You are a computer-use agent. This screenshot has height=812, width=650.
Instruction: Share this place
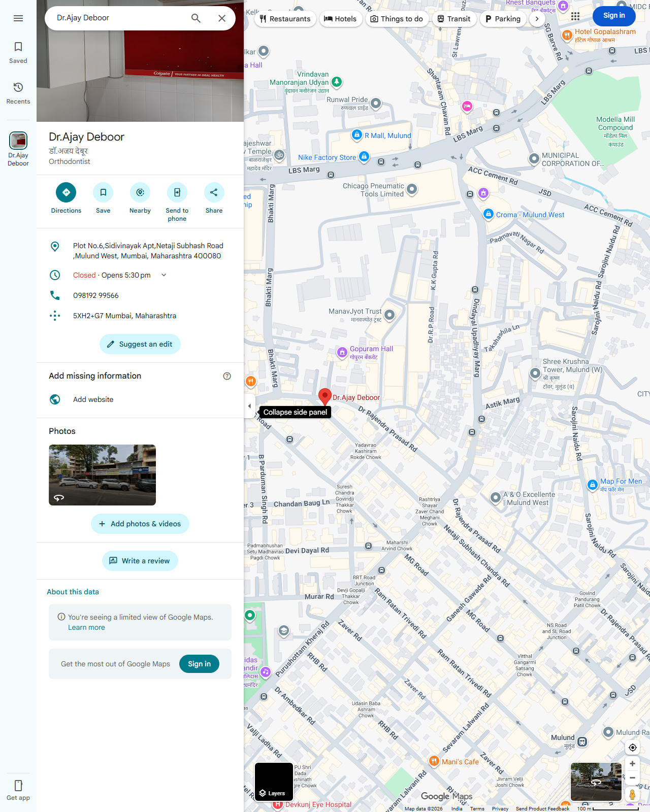tap(214, 198)
